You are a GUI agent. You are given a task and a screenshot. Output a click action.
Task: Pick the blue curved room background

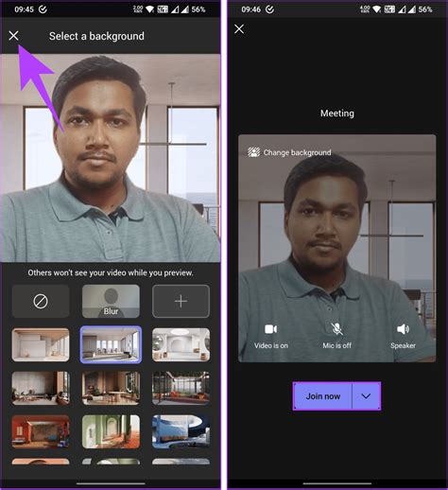pyautogui.click(x=181, y=431)
